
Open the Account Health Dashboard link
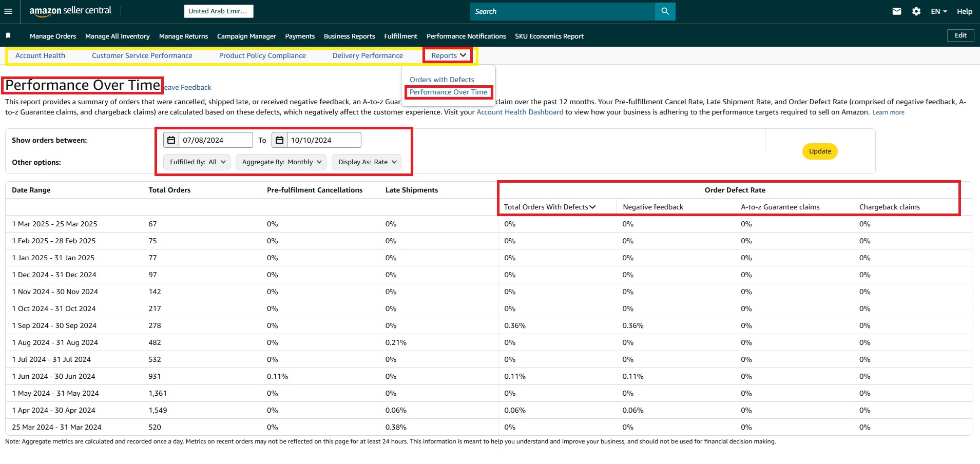coord(520,112)
